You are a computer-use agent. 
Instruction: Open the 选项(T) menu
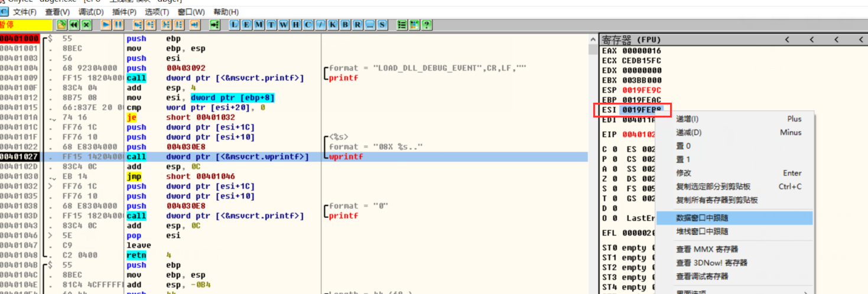point(157,12)
